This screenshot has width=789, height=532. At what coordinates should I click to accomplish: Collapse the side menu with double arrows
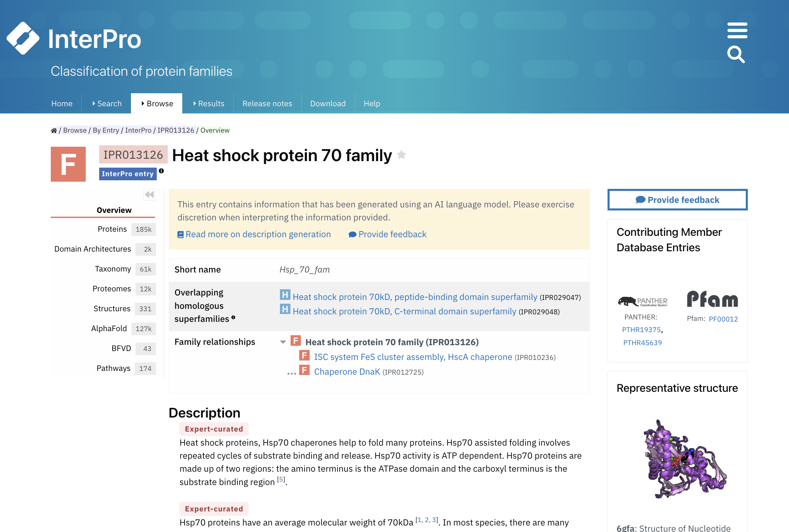(149, 195)
